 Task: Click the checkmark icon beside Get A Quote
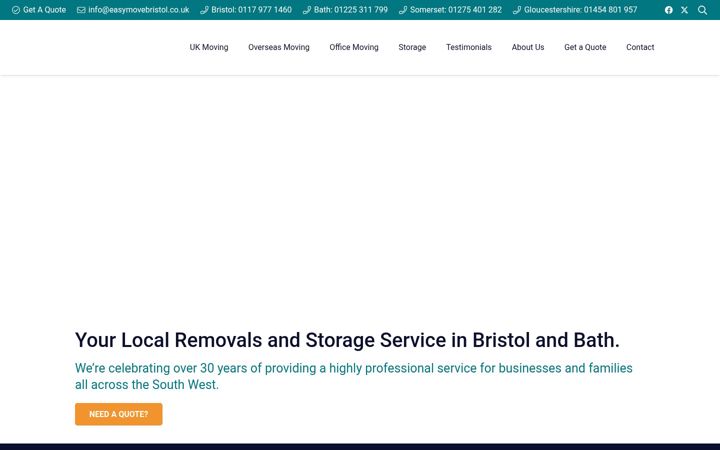pos(16,10)
